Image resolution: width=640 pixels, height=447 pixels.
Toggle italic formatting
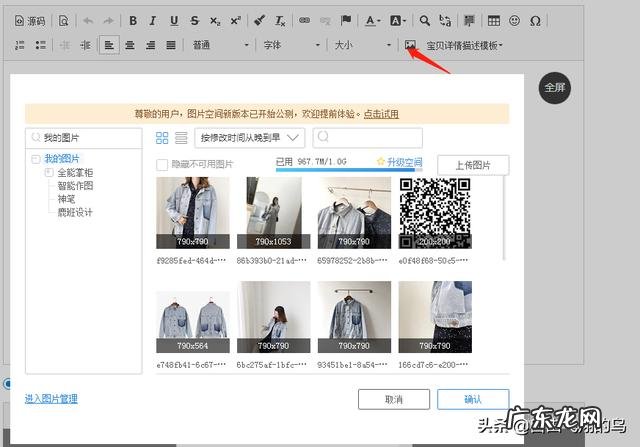point(153,21)
